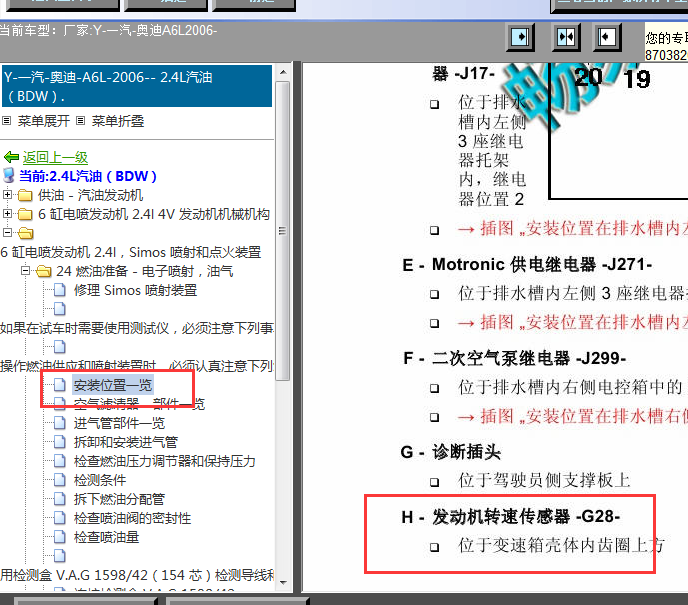
Task: Click the computer icon beside 当前:2.4L汽油
Action: [x=9, y=175]
